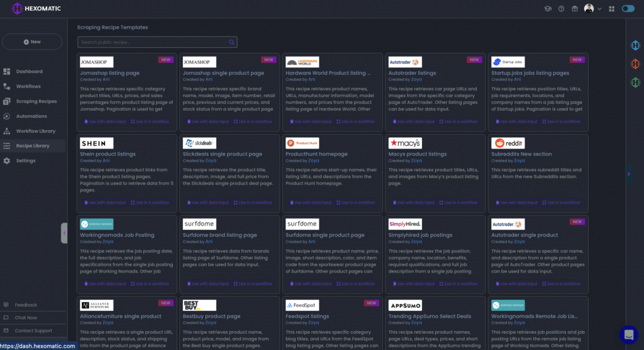Use Surfdome brand listing page in a workflow

[x=253, y=284]
